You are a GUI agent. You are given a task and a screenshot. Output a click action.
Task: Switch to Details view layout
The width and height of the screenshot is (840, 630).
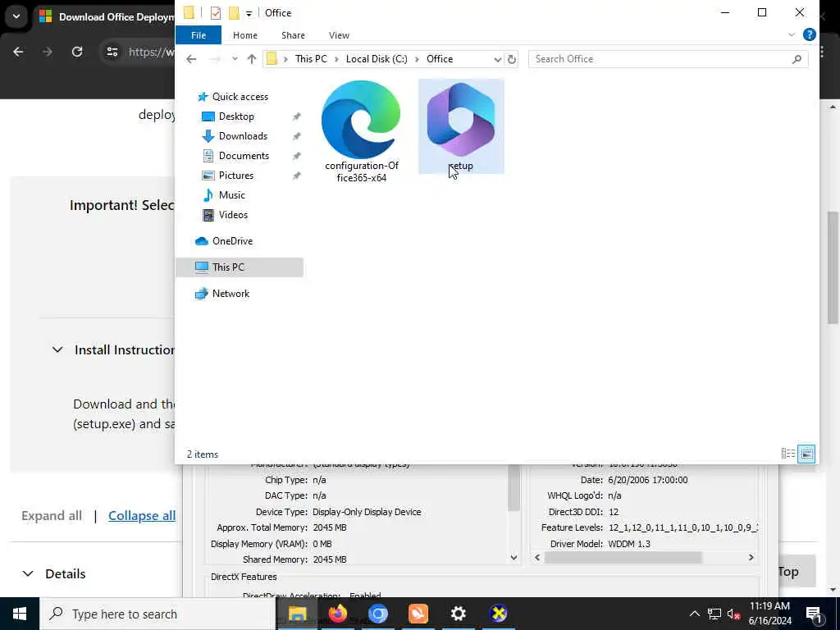click(788, 454)
